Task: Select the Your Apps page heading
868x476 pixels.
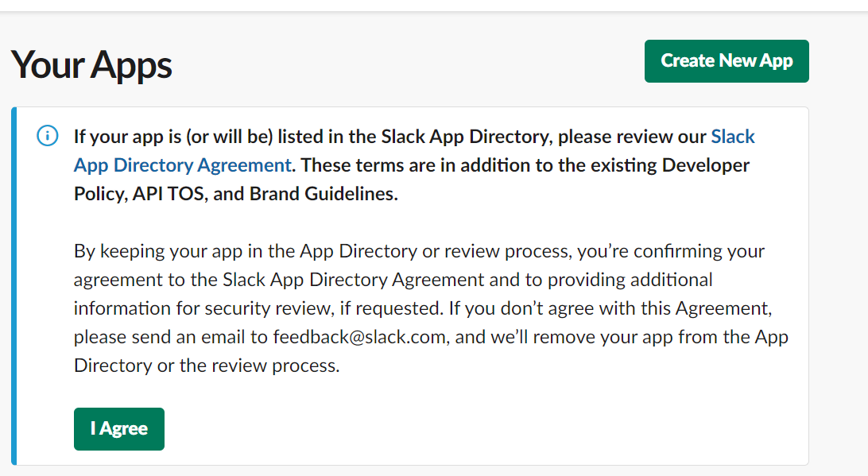Action: [91, 64]
